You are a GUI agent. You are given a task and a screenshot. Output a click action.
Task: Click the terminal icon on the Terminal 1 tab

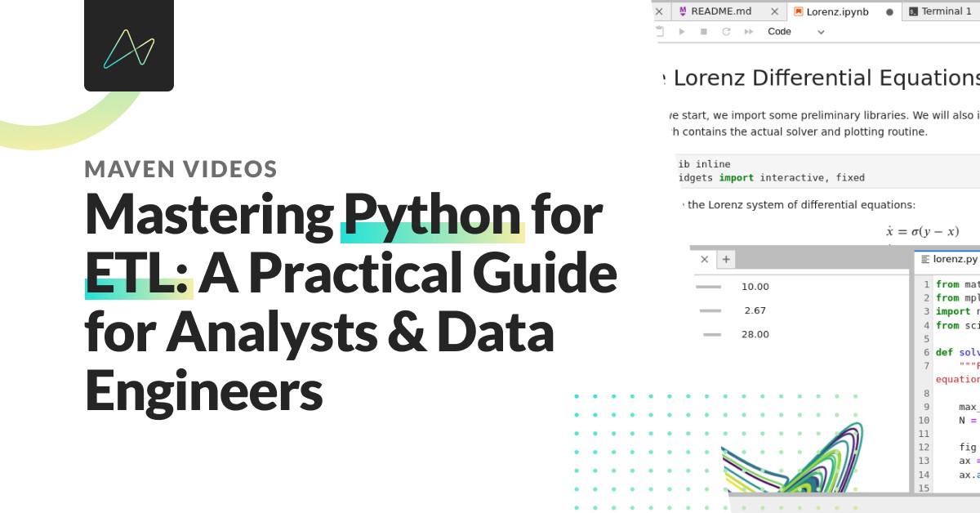[x=914, y=11]
